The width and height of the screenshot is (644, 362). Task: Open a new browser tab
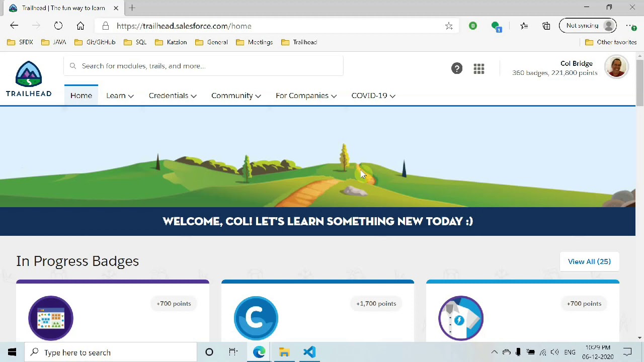coord(132,8)
